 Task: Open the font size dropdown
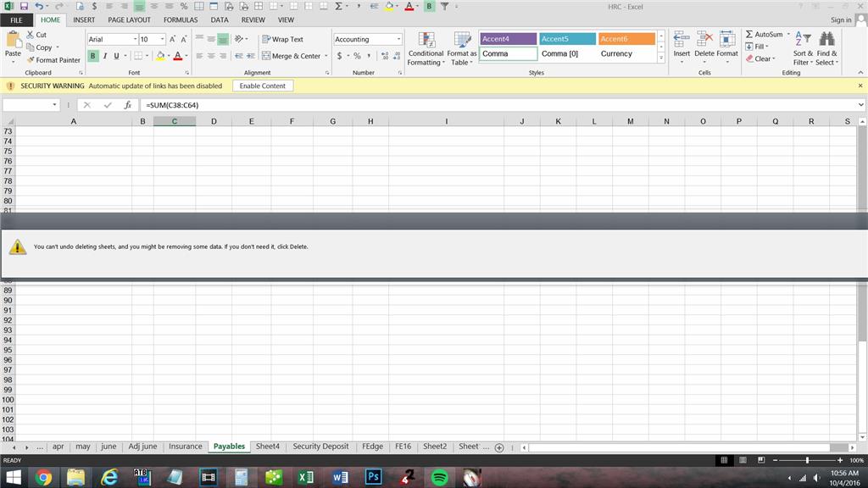(162, 39)
